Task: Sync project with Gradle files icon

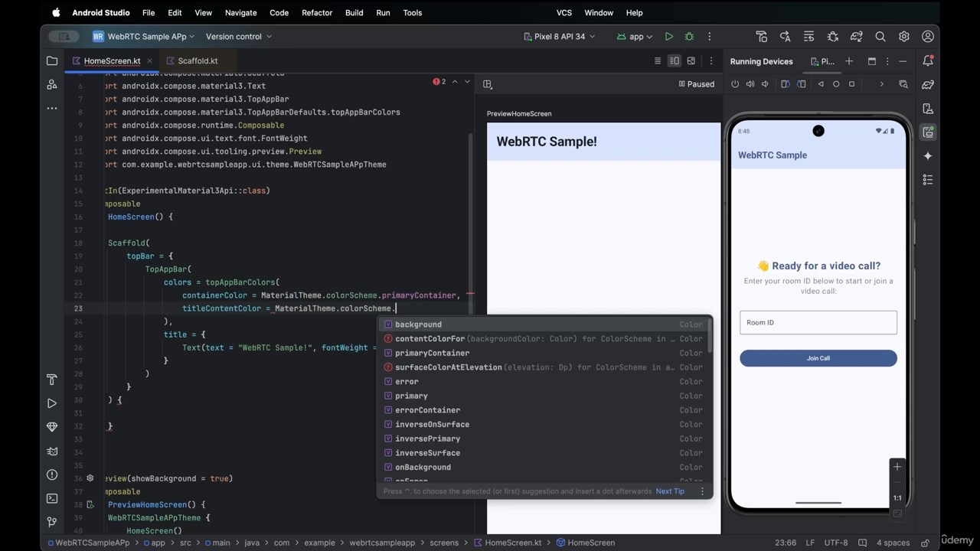Action: pyautogui.click(x=857, y=37)
